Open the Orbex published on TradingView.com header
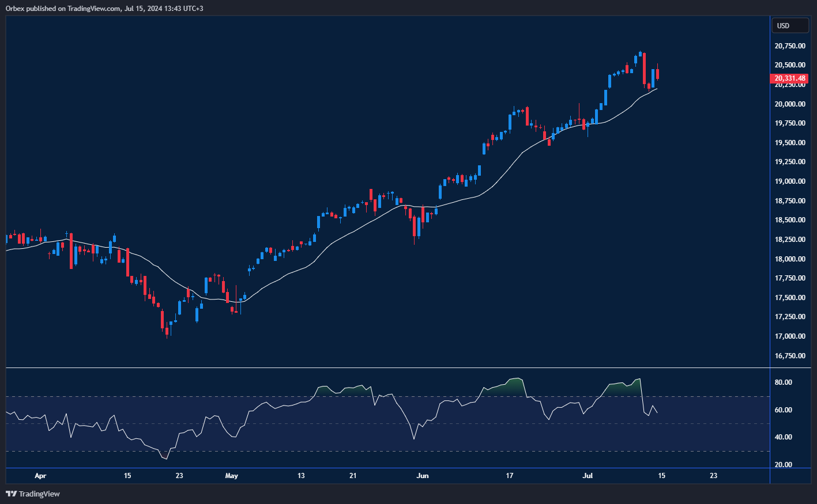 104,8
